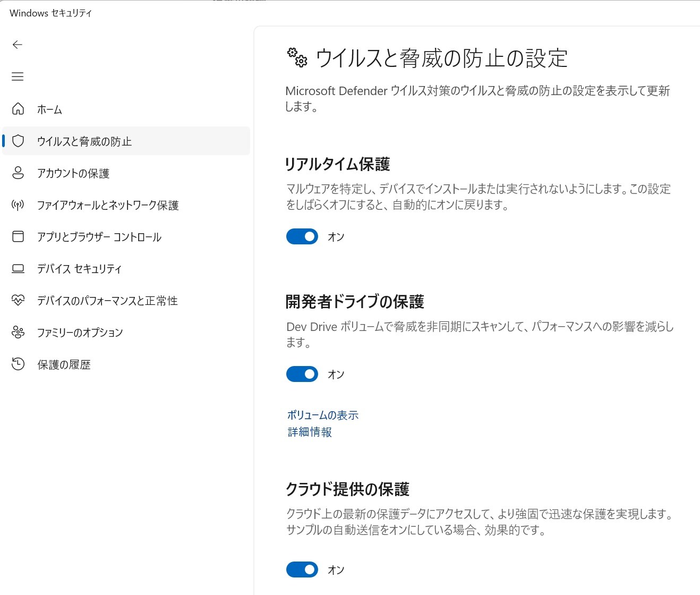700x595 pixels.
Task: Click the family options people icon
Action: tap(18, 333)
